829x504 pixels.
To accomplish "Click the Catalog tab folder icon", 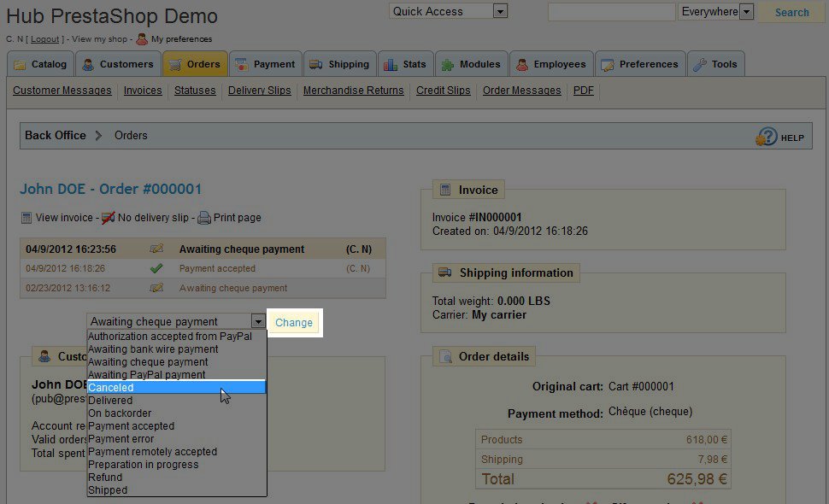I will (x=20, y=65).
